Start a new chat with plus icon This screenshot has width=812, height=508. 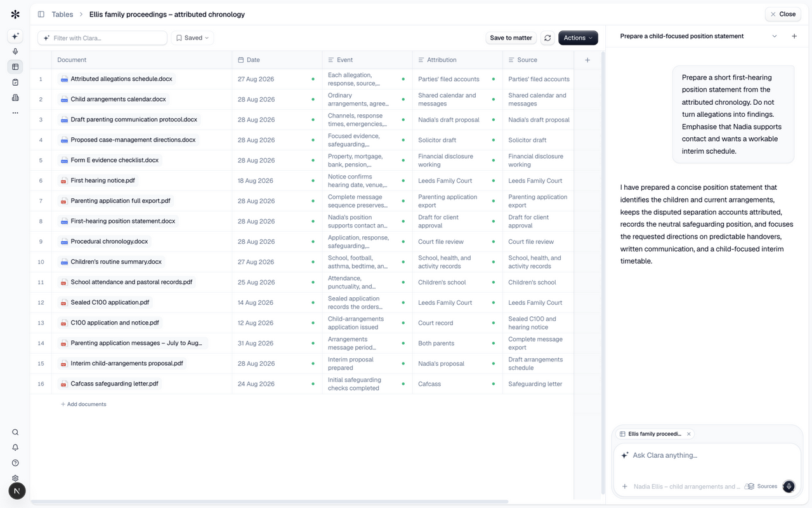[x=794, y=36]
